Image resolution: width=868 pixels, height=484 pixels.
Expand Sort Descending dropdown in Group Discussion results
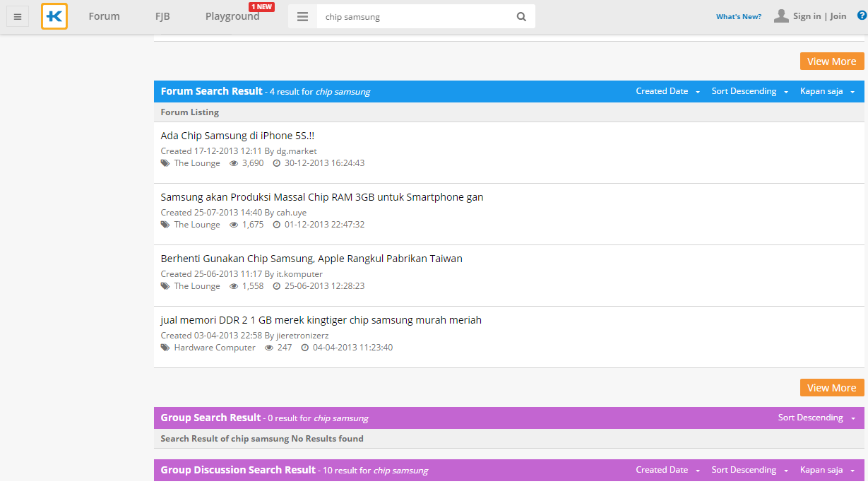(750, 470)
